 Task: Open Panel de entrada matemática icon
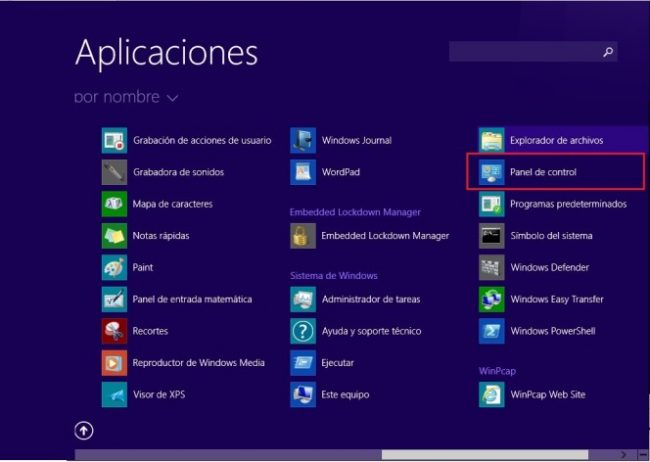[114, 299]
